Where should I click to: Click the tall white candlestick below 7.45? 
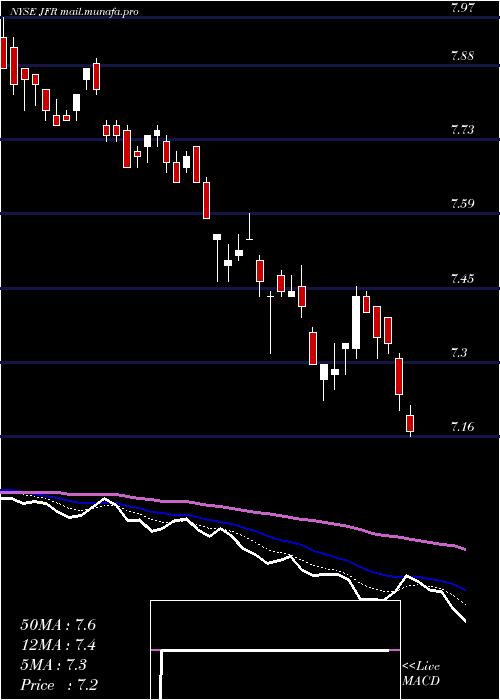(356, 322)
